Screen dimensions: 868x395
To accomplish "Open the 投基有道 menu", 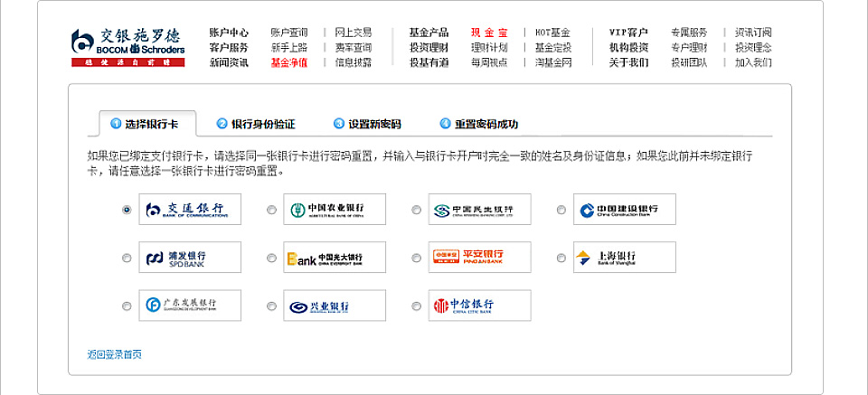I will pos(429,62).
